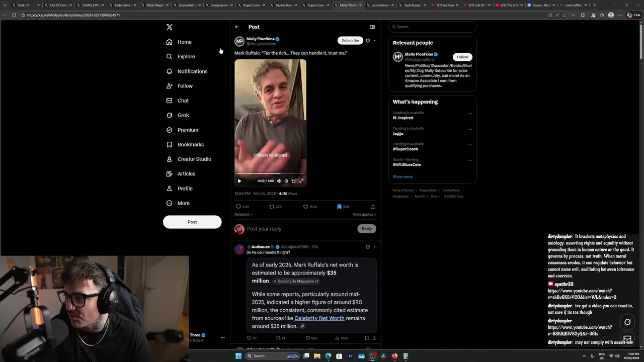This screenshot has height=362, width=644.
Task: Open Firefox from the taskbar
Action: click(x=394, y=356)
